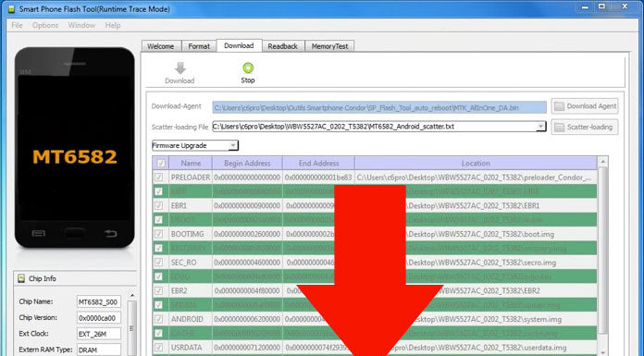This screenshot has width=644, height=356.
Task: Toggle the EBR1 row checkbox
Action: (x=158, y=205)
